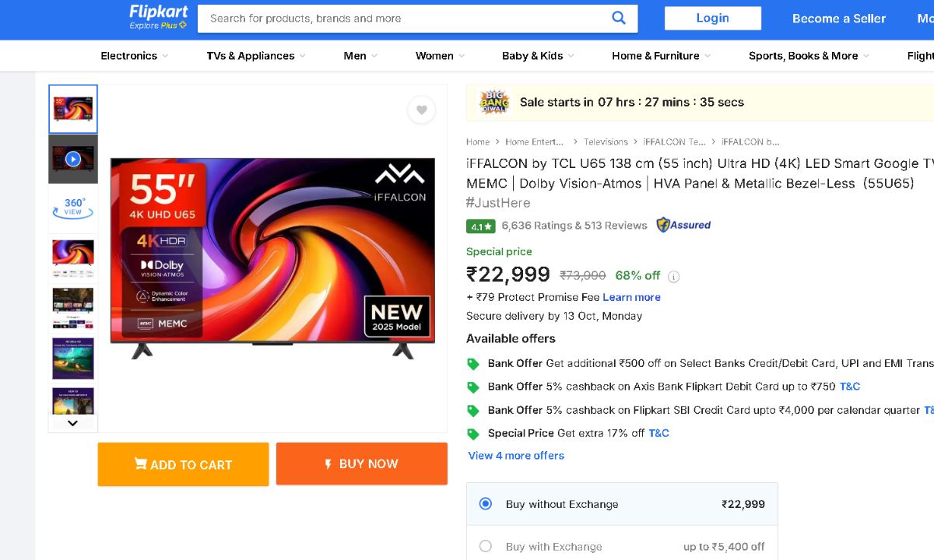934x560 pixels.
Task: Click the BUY NOW button
Action: (x=362, y=464)
